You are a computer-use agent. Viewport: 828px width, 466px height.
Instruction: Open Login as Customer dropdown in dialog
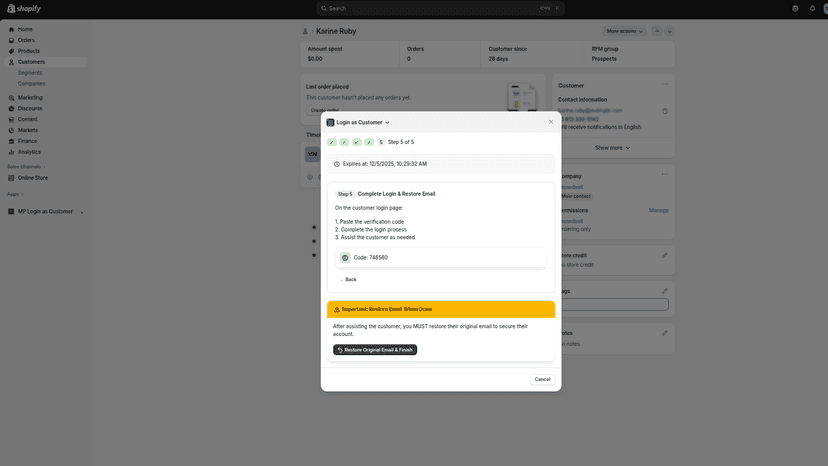[363, 123]
